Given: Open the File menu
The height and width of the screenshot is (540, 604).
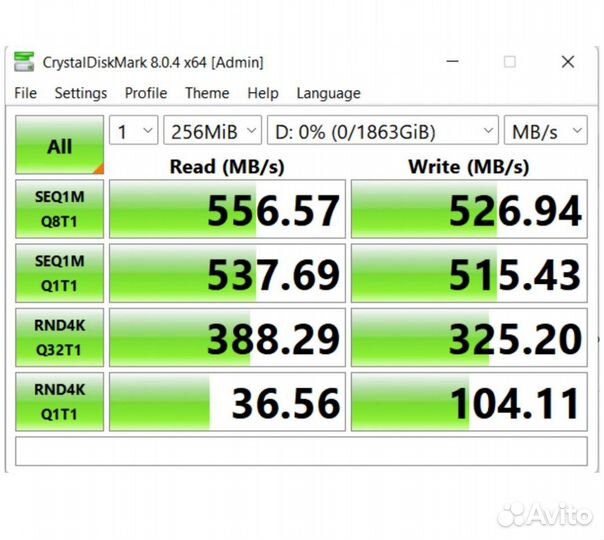Looking at the screenshot, I should (x=25, y=93).
